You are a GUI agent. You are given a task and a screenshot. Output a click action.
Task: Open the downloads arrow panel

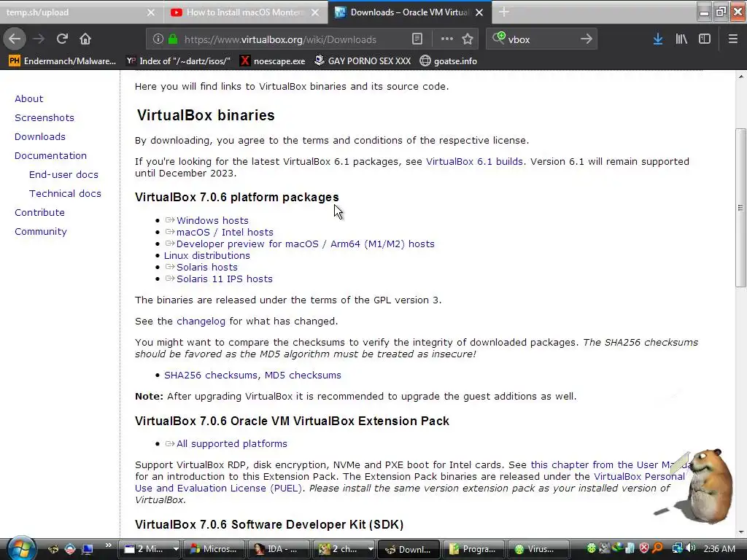658,39
